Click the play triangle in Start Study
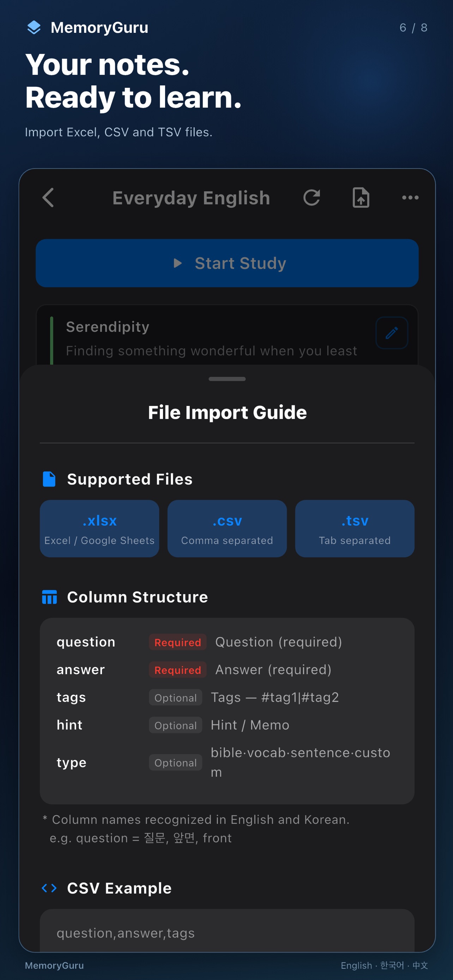Image resolution: width=453 pixels, height=980 pixels. coord(177,263)
